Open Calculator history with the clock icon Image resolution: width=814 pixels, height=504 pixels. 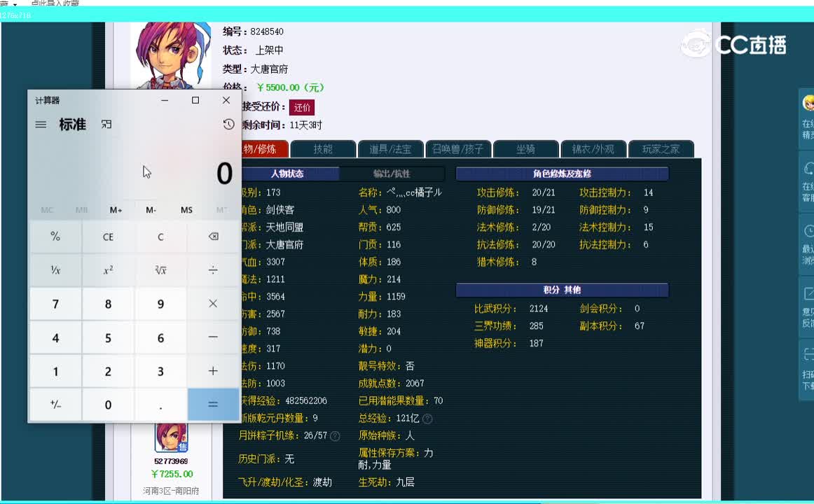click(x=228, y=124)
